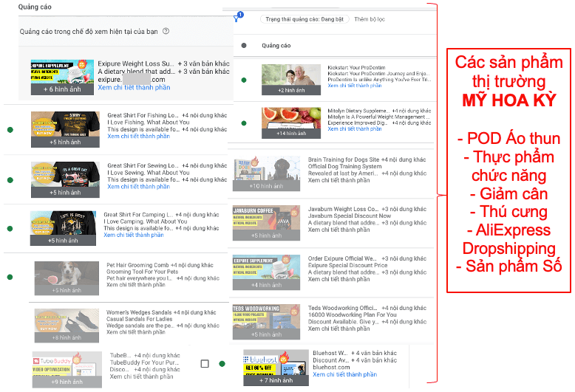This screenshot has width=575, height=392.
Task: Open Sewing shirt ad thumbnail
Action: (x=65, y=179)
